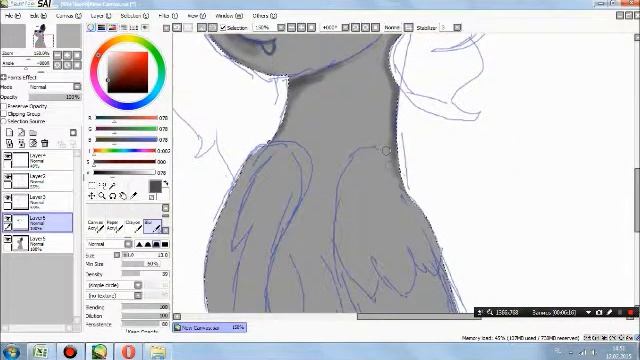
Task: Select the zoom magnifier tool
Action: click(102, 196)
